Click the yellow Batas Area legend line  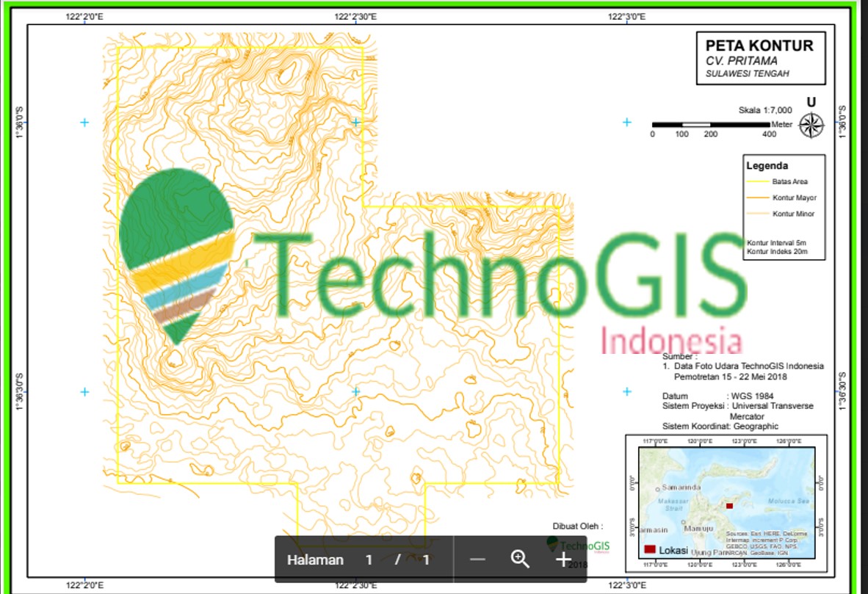pyautogui.click(x=757, y=181)
